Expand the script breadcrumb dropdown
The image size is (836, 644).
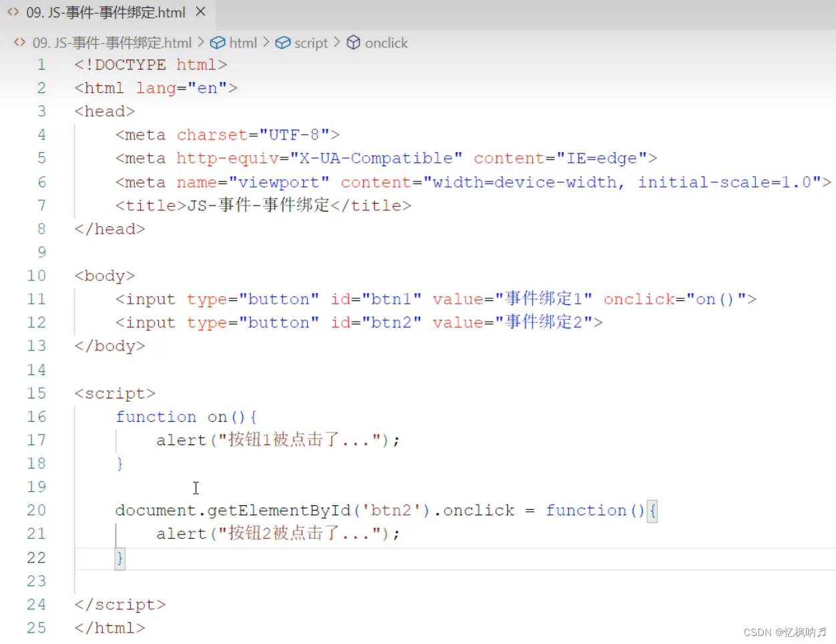click(x=310, y=42)
